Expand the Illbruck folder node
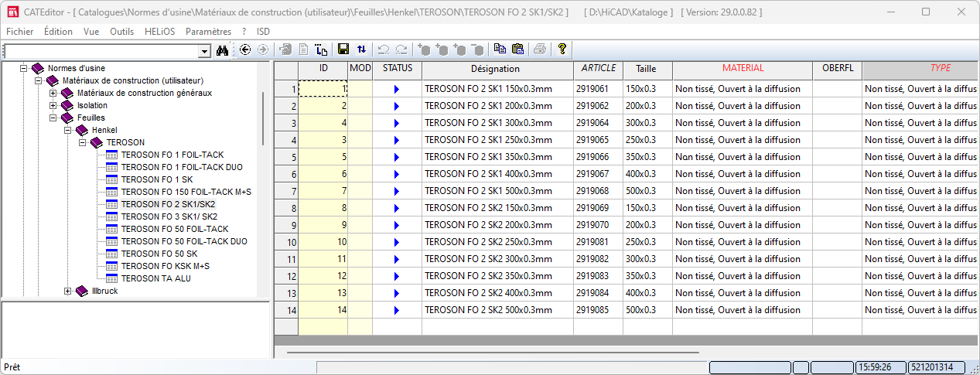Viewport: 980px width, 375px height. [68, 291]
